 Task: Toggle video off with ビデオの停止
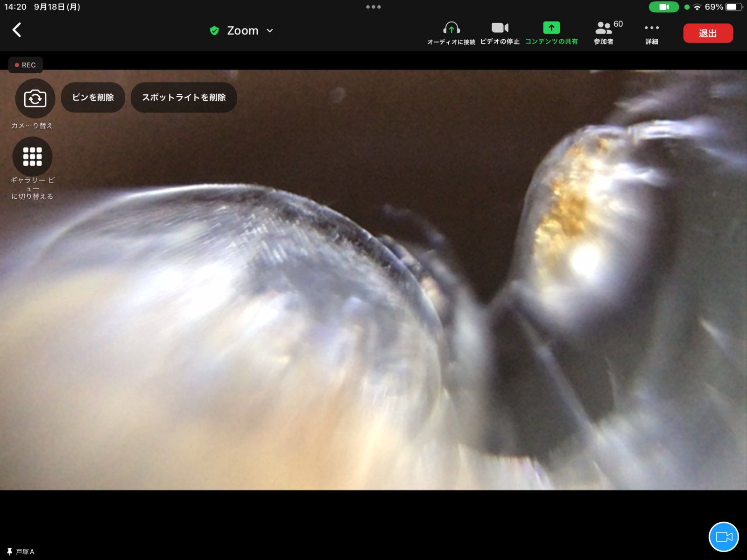point(500,33)
